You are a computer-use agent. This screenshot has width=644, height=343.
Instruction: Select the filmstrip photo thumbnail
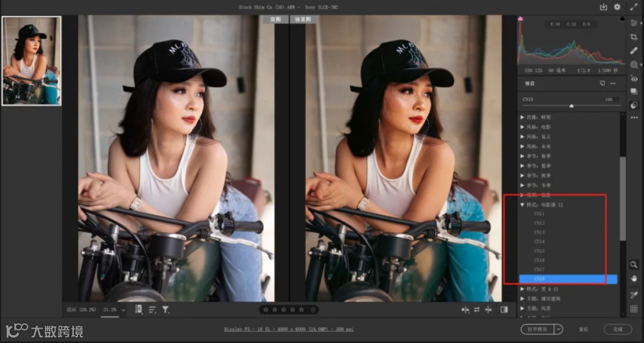pyautogui.click(x=32, y=61)
